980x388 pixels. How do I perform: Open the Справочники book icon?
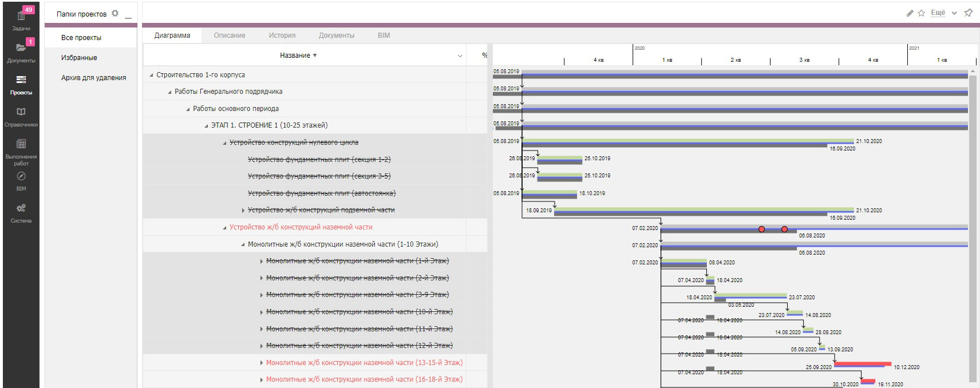21,112
